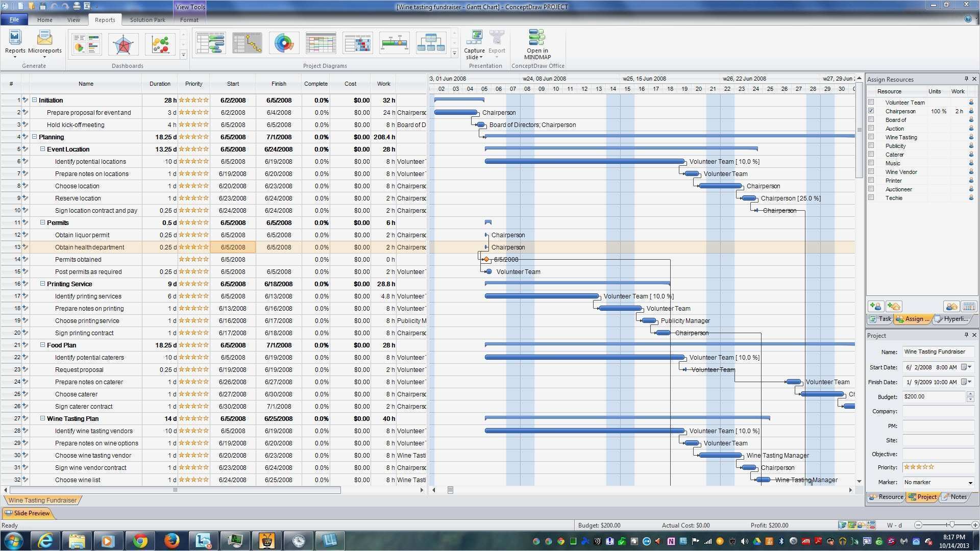980x551 pixels.
Task: Select the radar chart dashboard
Action: [x=123, y=44]
